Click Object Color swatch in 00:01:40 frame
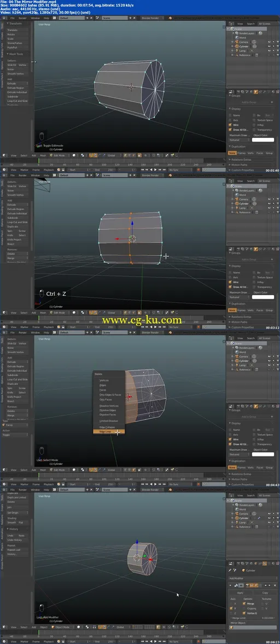The height and width of the screenshot is (644, 280). 263,140
